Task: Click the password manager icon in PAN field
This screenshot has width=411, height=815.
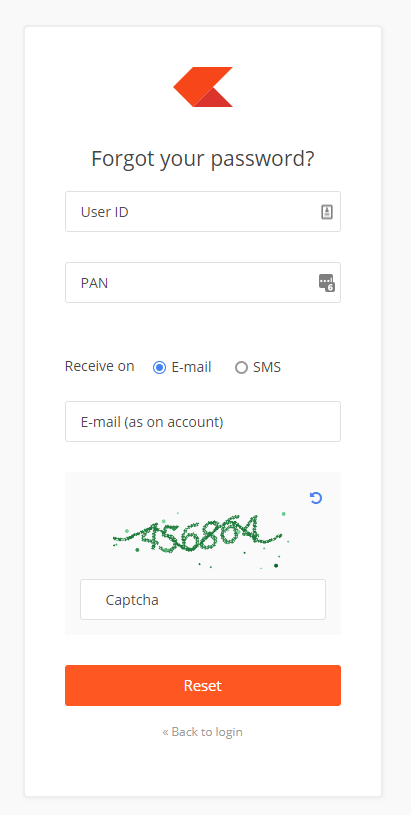Action: [326, 283]
